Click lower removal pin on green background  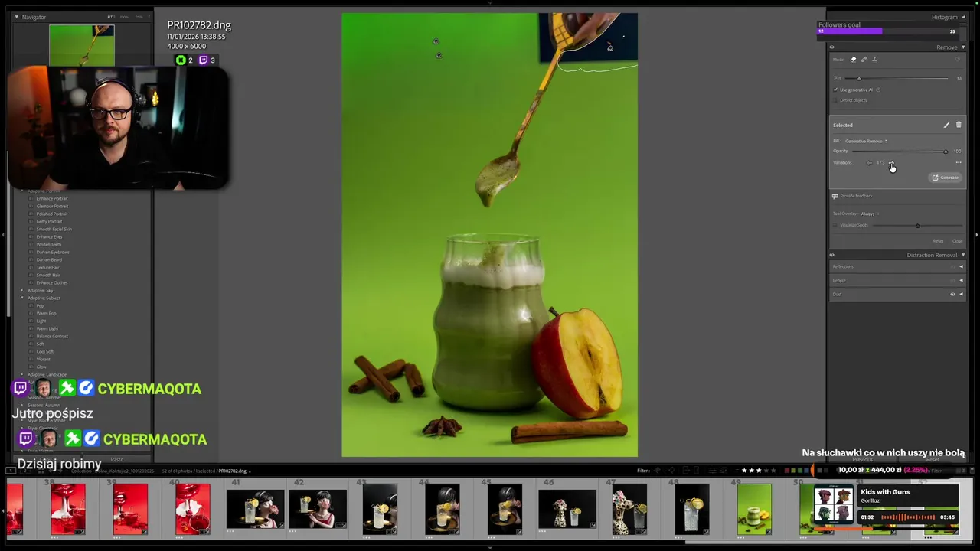[x=438, y=55]
